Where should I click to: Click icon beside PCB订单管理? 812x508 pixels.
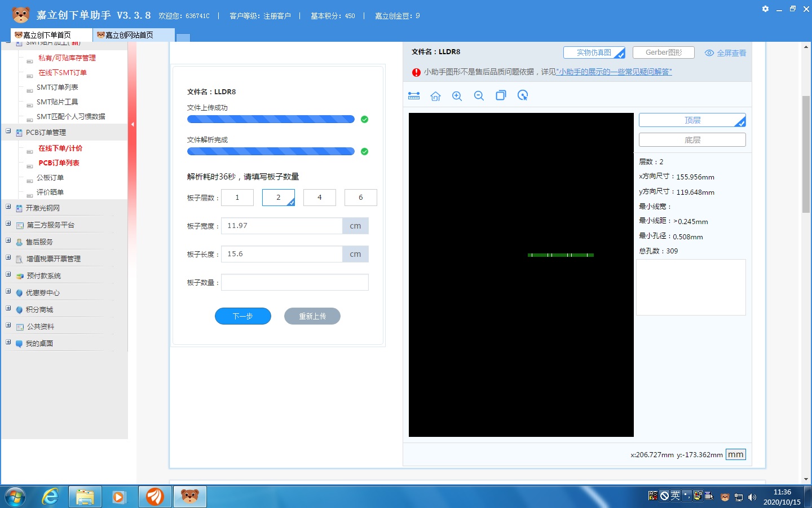(x=19, y=133)
